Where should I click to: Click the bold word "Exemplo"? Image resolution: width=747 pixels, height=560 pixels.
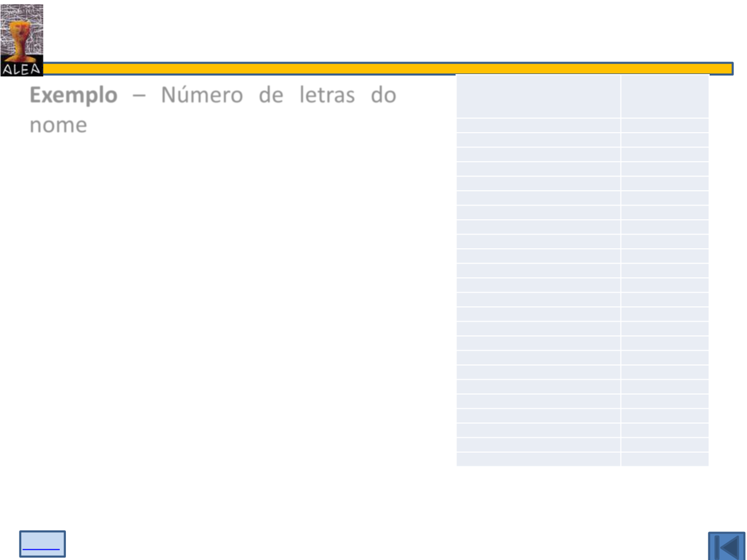tap(74, 96)
